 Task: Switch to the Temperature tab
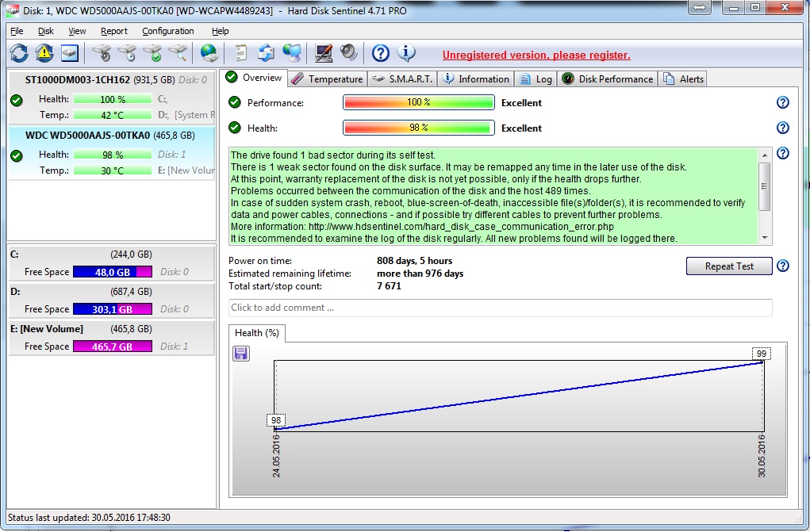(x=327, y=78)
